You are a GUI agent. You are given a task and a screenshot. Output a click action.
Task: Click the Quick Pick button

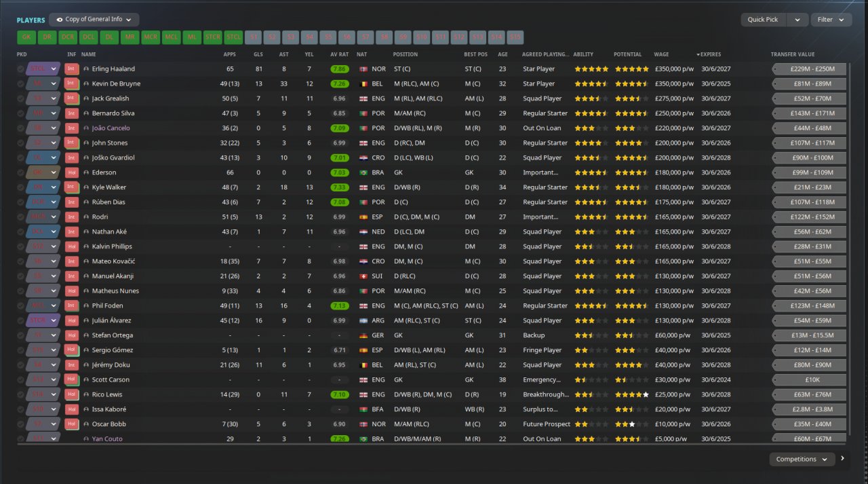coord(763,20)
